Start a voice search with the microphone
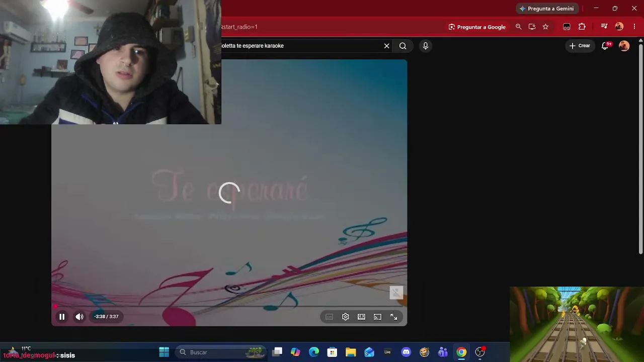 coord(426,46)
